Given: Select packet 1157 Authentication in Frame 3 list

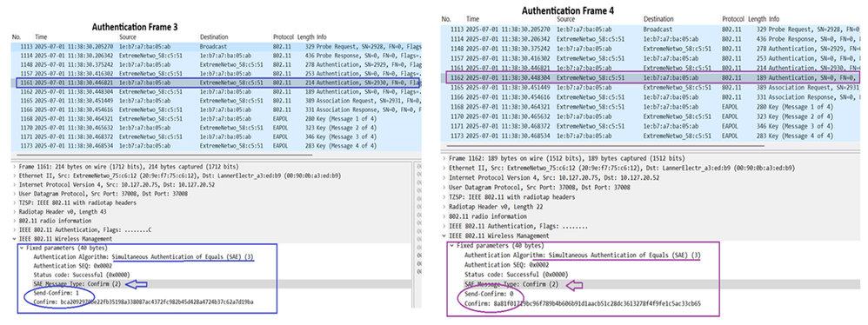Looking at the screenshot, I should coord(216,74).
